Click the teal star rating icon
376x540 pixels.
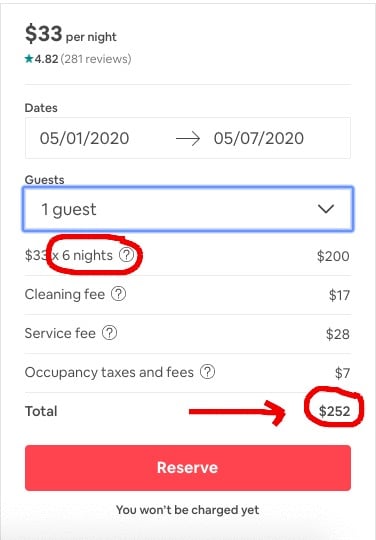(x=29, y=59)
